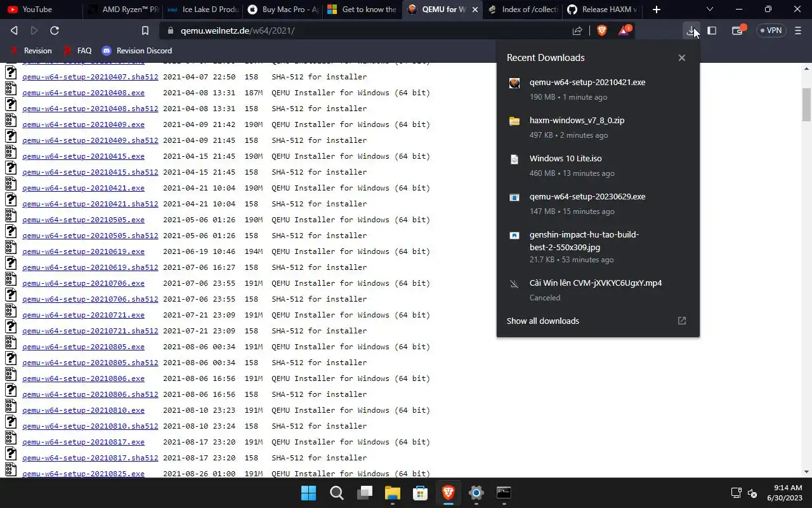Open downloaded Windows 10 Lite.iso
Image resolution: width=812 pixels, height=508 pixels.
(598, 165)
